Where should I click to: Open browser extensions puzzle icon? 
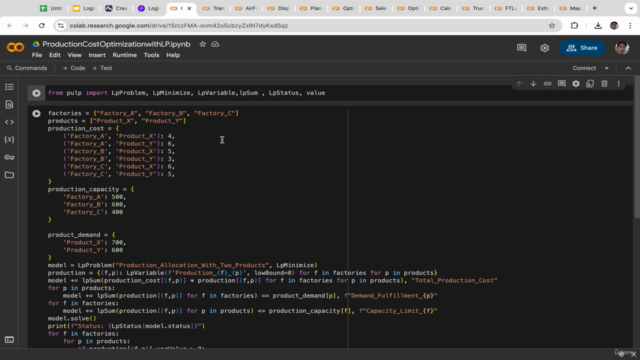pos(574,25)
